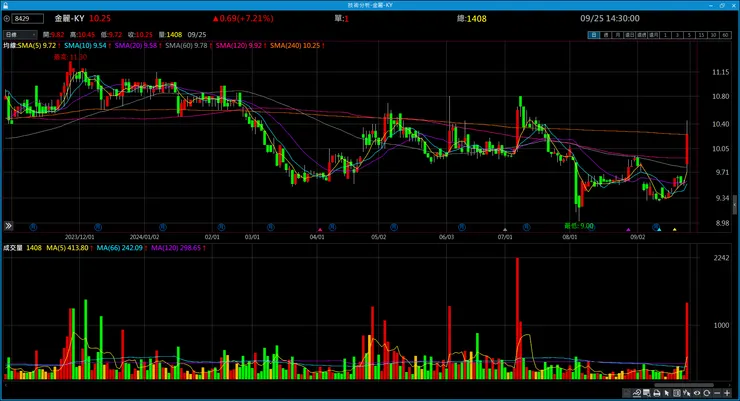Click the 最高 11.30 high price annotation
Screen dimensions: 740x401
tap(70, 57)
